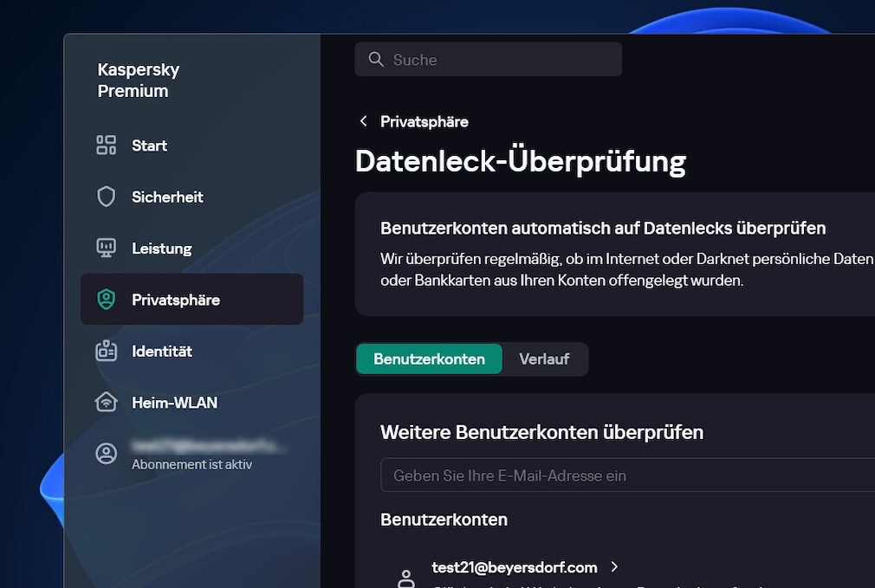Open details chevron next to test21@beyersdorf.com
The height and width of the screenshot is (588, 875).
pyautogui.click(x=614, y=567)
